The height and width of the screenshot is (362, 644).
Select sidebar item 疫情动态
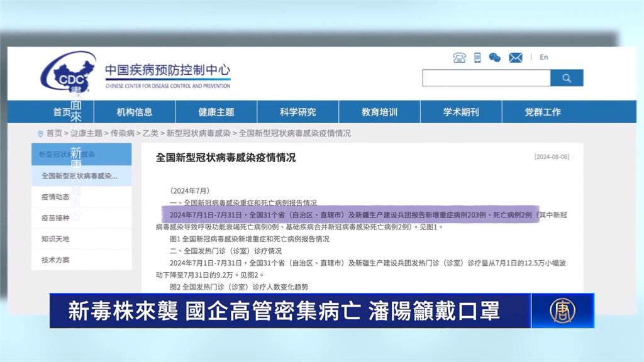(x=81, y=197)
